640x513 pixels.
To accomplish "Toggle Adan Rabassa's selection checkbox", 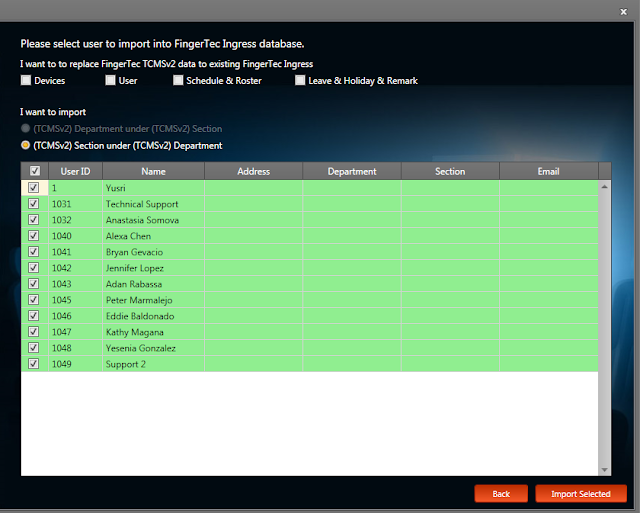I will click(x=33, y=283).
